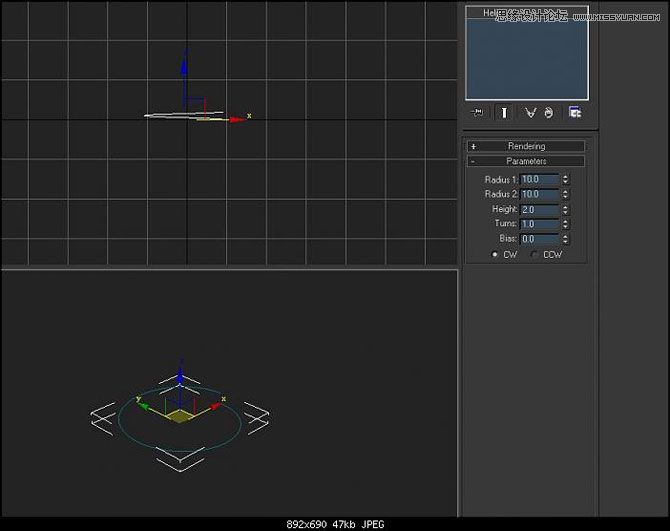Click the blue Z axis arrow in perspective viewport

pyautogui.click(x=180, y=376)
